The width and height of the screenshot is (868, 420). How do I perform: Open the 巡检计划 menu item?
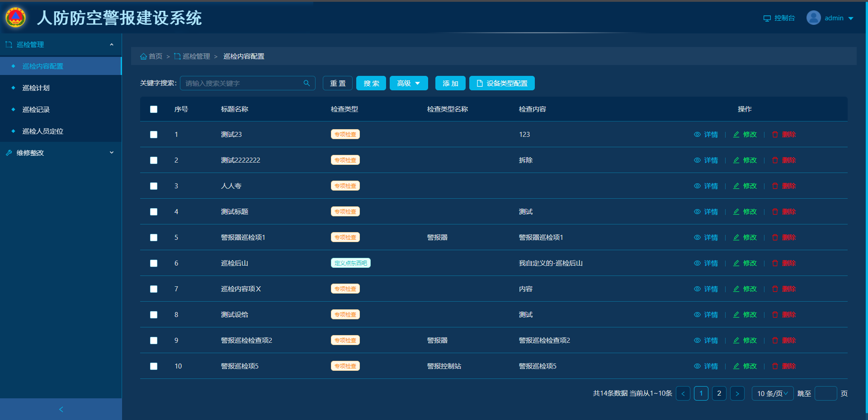point(36,88)
